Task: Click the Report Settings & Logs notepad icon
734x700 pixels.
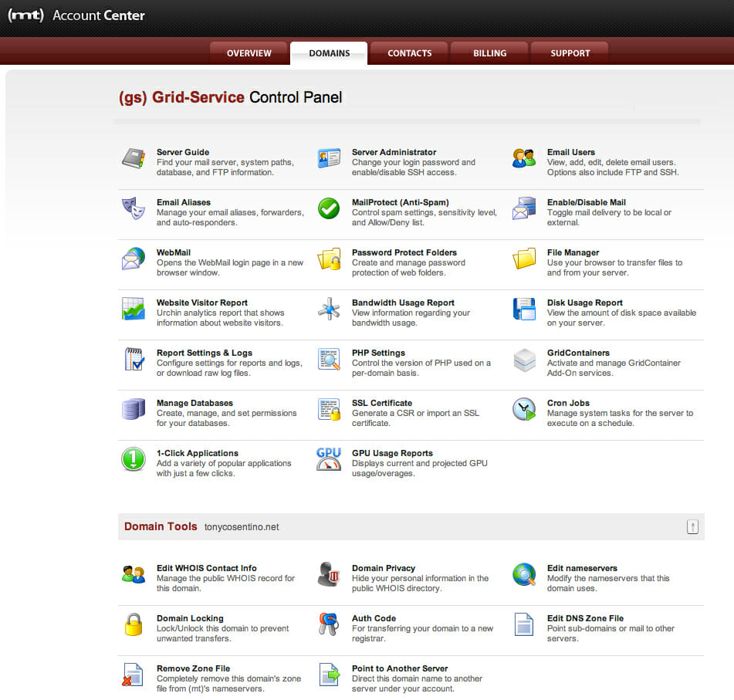Action: pyautogui.click(x=134, y=359)
